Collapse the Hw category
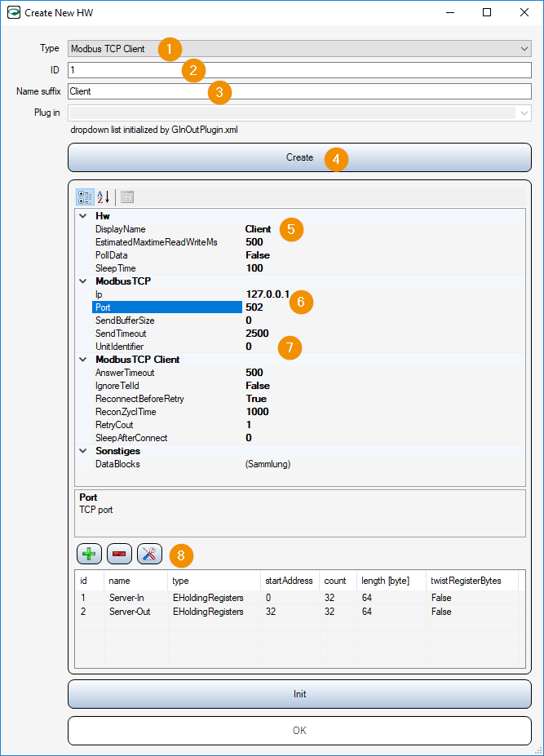This screenshot has width=544, height=756. pos(83,216)
